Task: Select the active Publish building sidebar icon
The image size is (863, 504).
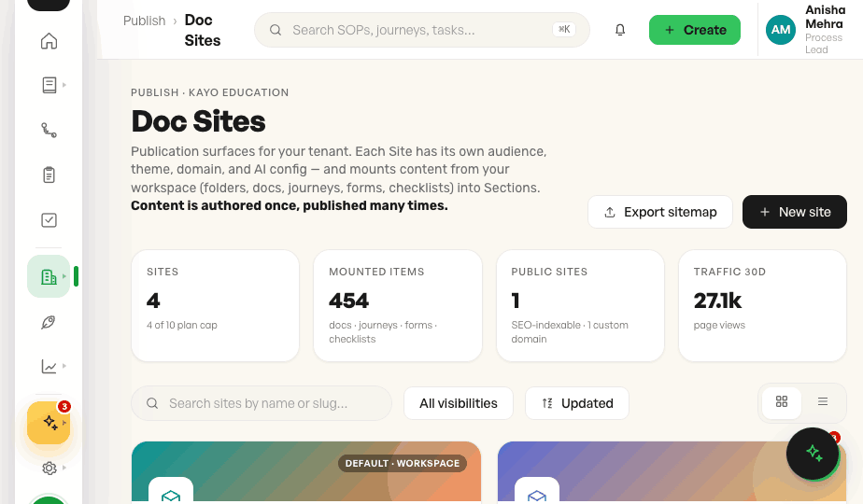Action: (49, 276)
